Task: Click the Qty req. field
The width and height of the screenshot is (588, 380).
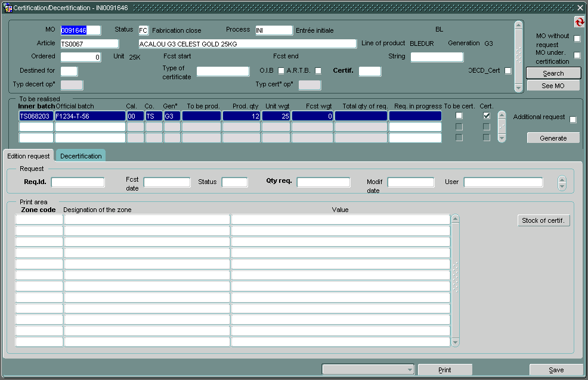Action: [x=323, y=182]
